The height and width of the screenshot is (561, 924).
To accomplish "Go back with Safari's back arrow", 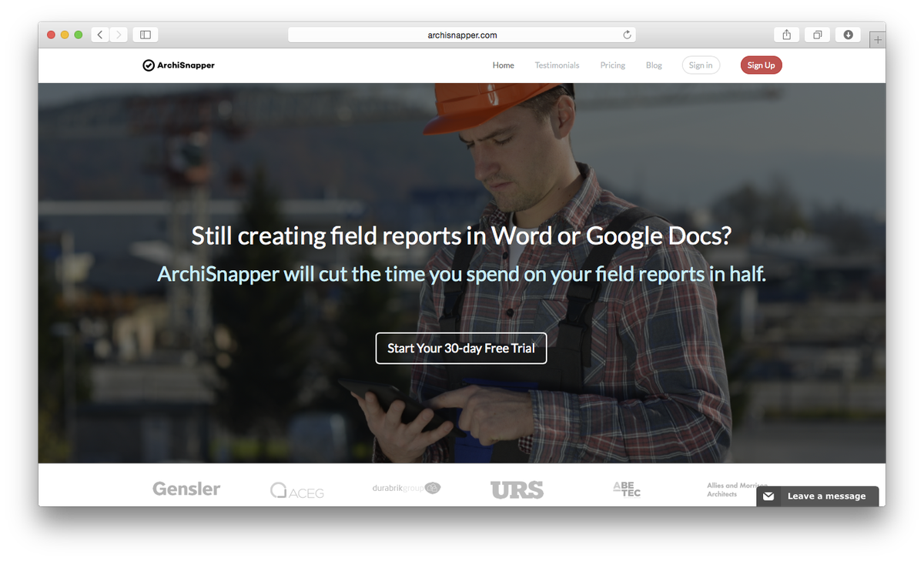I will click(x=100, y=35).
